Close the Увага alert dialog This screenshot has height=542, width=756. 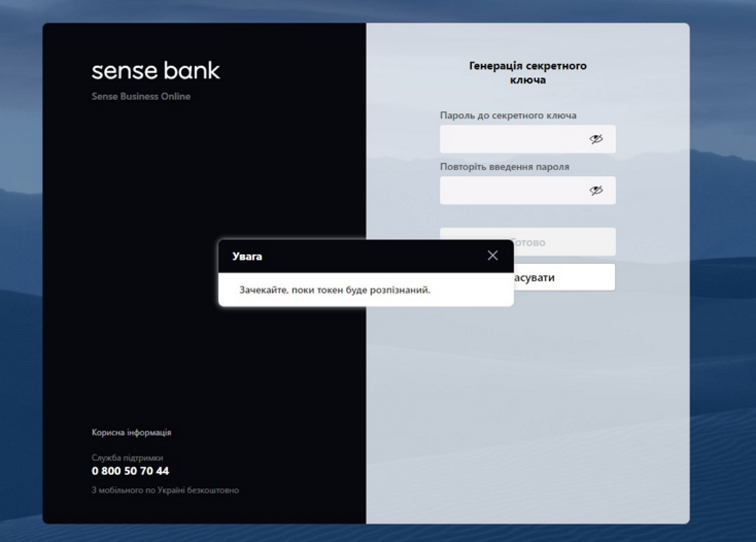tap(493, 255)
